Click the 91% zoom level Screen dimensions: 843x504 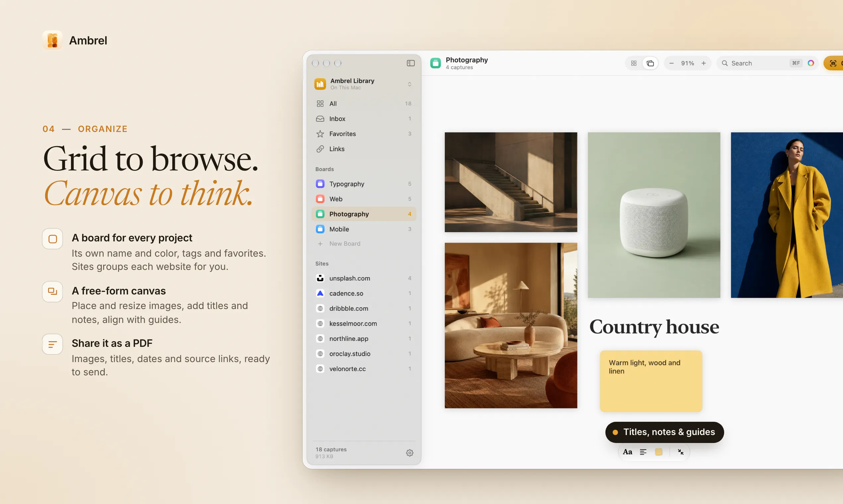pos(687,63)
